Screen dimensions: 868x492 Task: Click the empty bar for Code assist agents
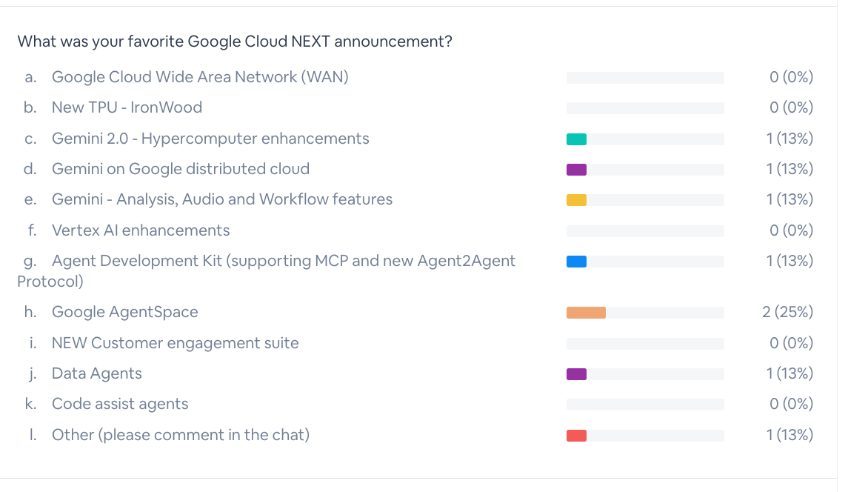(645, 405)
